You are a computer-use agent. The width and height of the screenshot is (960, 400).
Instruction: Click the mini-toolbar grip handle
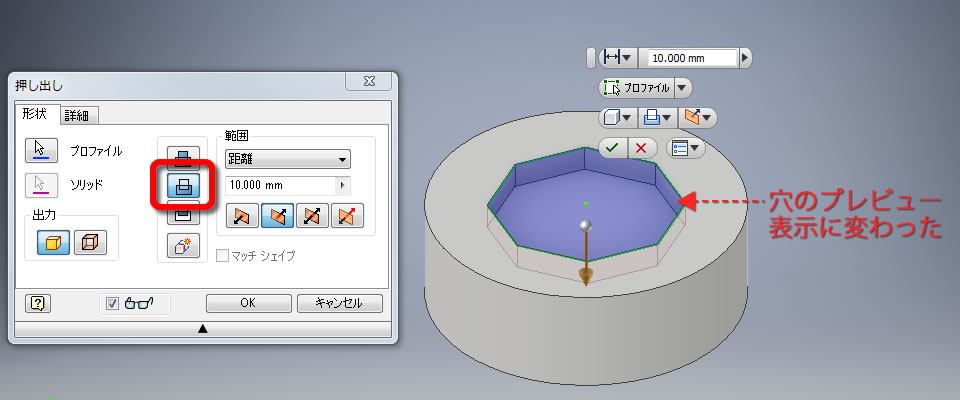click(x=590, y=58)
